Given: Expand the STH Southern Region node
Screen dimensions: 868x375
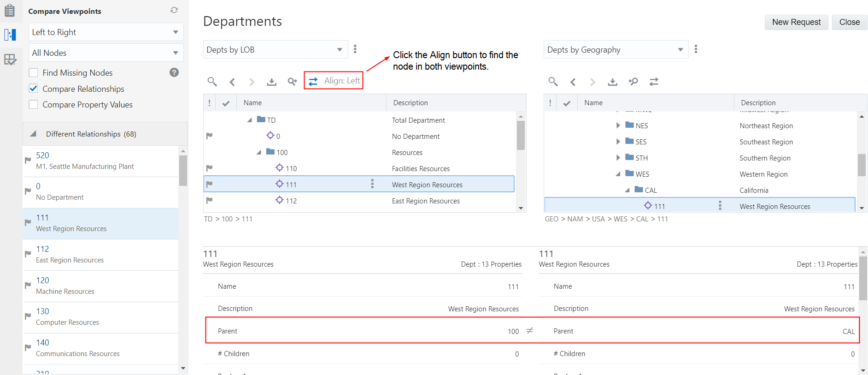Looking at the screenshot, I should (x=618, y=158).
